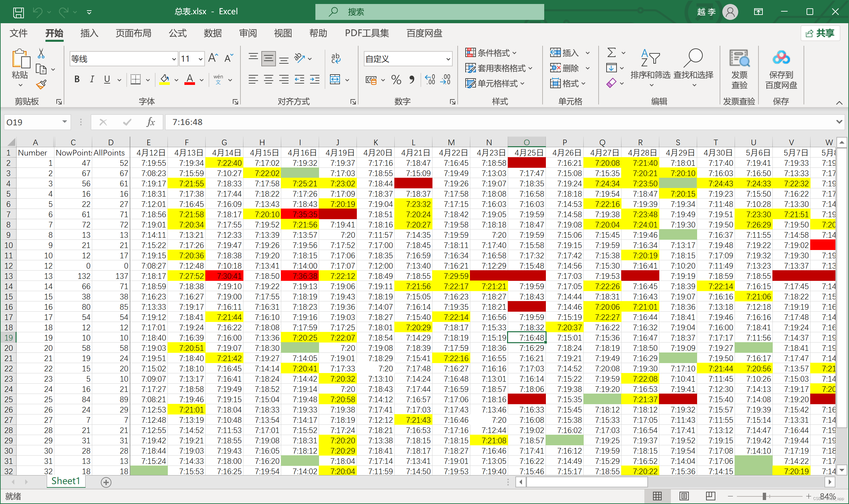The image size is (849, 504).
Task: Click the invoice check 发票查验 icon
Action: tap(739, 58)
